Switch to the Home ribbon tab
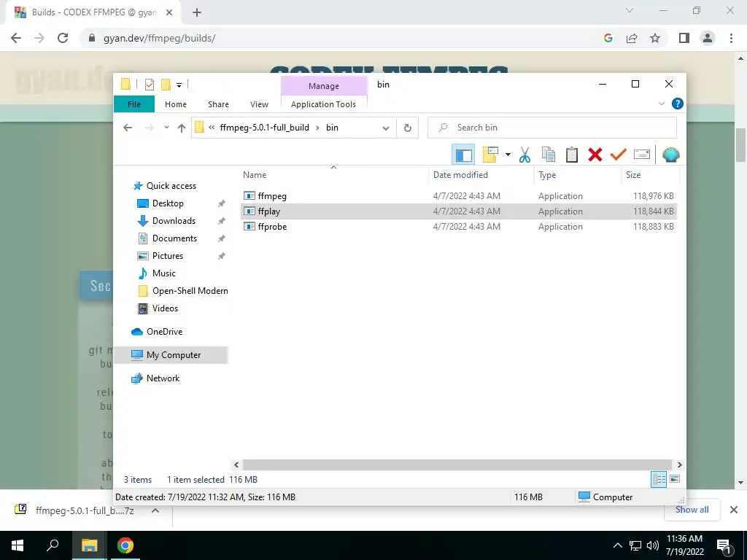The image size is (747, 560). (176, 104)
